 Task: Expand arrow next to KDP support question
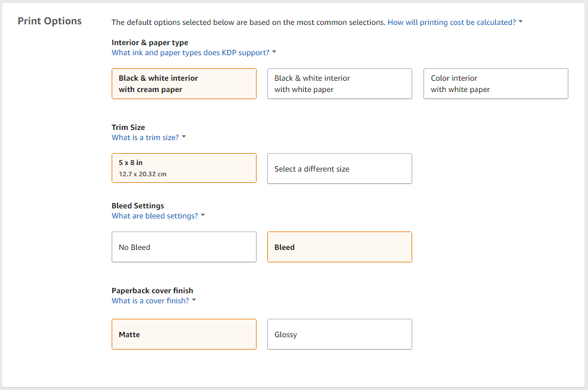(274, 52)
